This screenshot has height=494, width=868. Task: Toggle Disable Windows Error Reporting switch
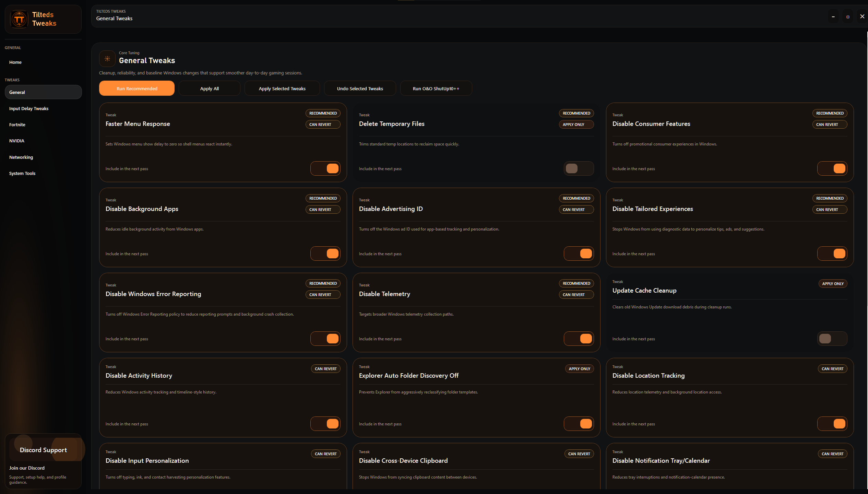(x=325, y=339)
